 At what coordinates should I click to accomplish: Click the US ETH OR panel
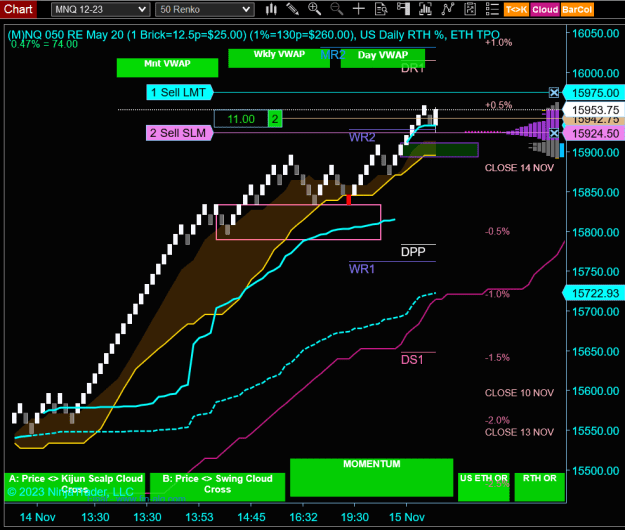click(x=484, y=487)
